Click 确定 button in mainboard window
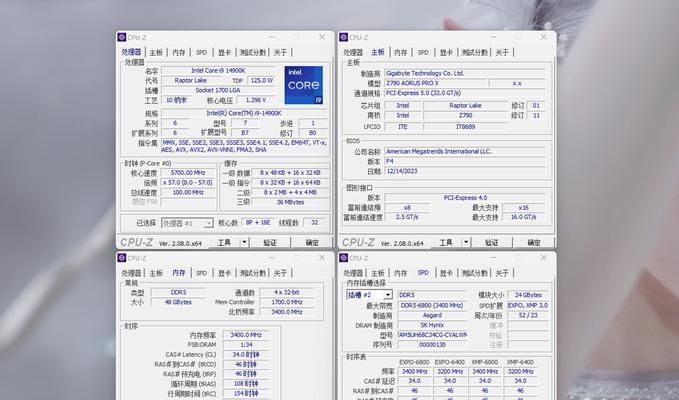This screenshot has height=400, width=679. 534,242
